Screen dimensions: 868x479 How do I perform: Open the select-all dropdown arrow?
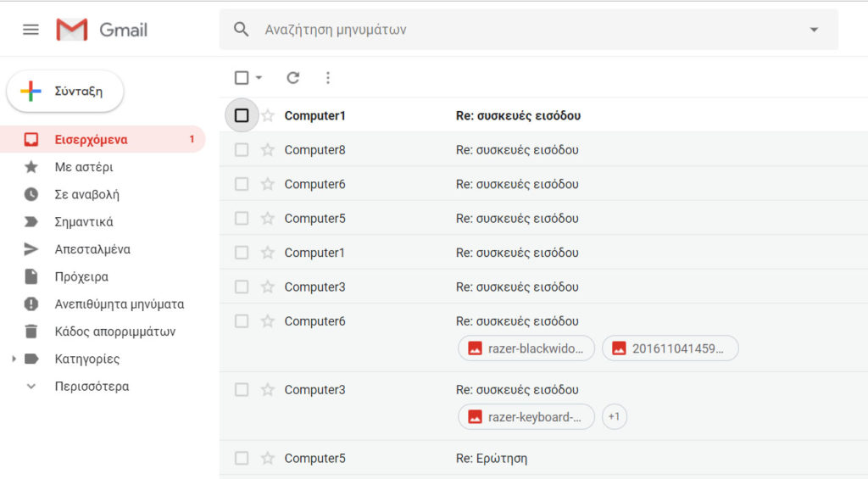coord(259,78)
